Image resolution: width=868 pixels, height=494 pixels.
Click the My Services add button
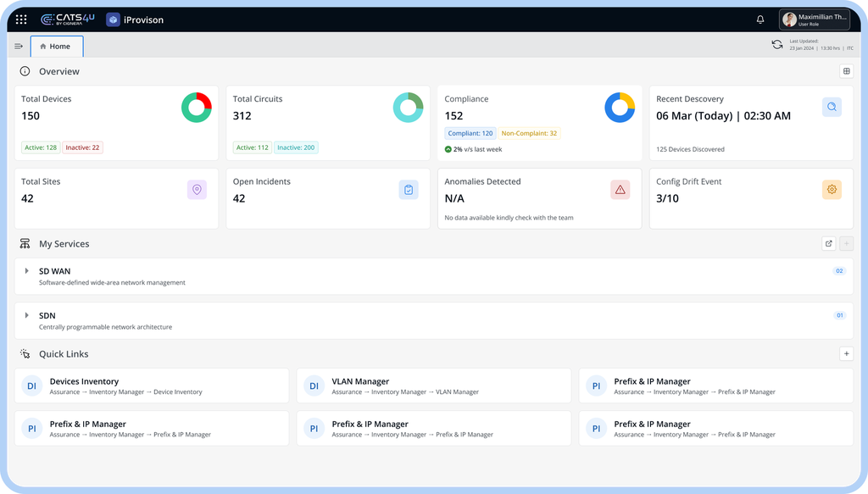pyautogui.click(x=846, y=243)
